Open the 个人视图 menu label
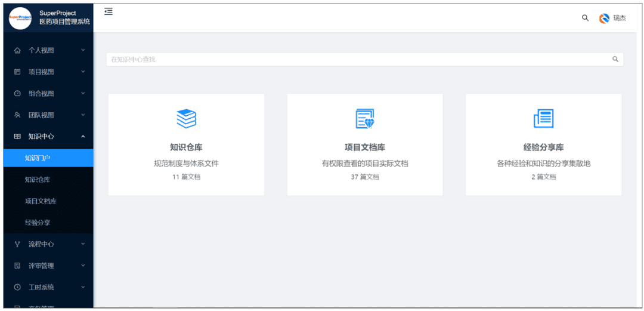644x311 pixels. (x=41, y=51)
